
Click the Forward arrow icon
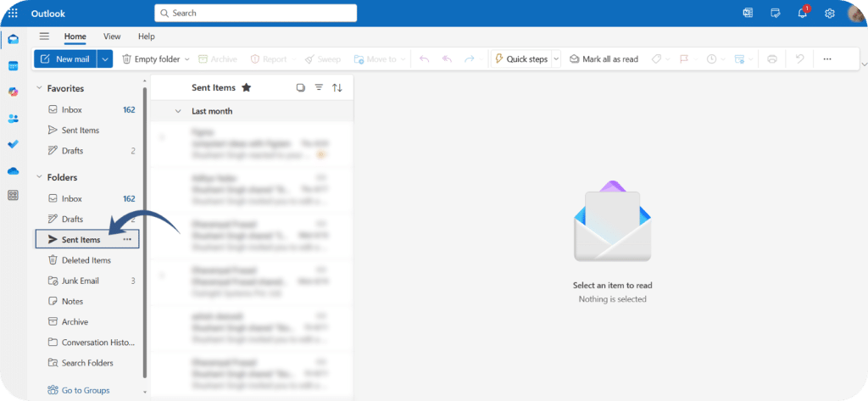tap(470, 59)
